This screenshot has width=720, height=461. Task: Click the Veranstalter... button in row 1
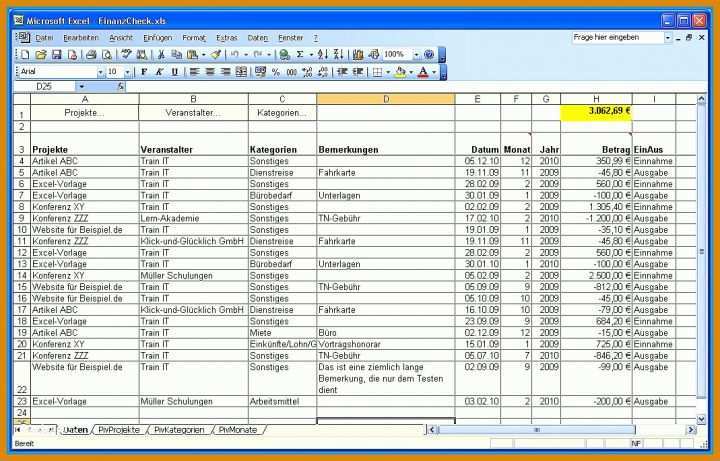point(193,113)
